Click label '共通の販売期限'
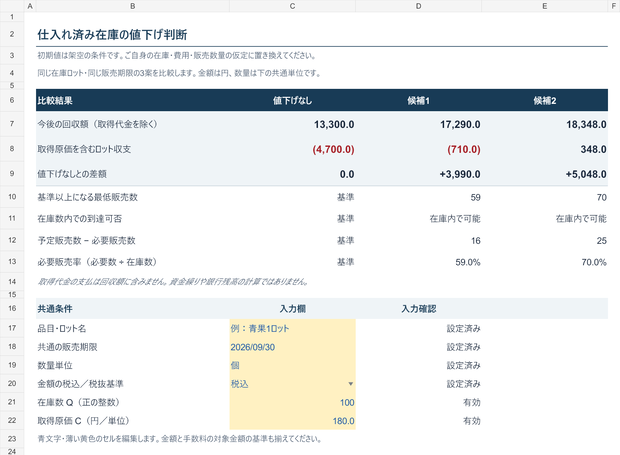Screen dimensions: 620x455 pyautogui.click(x=68, y=347)
